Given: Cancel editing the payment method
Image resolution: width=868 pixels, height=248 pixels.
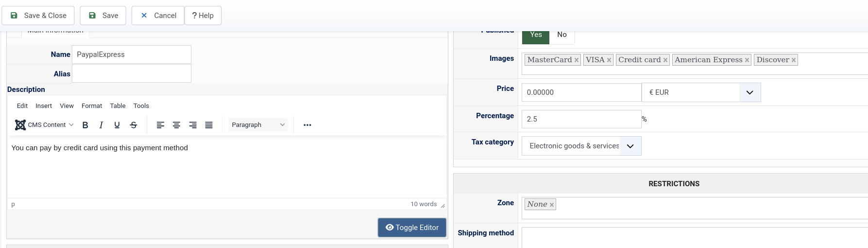Looking at the screenshot, I should coord(158,16).
